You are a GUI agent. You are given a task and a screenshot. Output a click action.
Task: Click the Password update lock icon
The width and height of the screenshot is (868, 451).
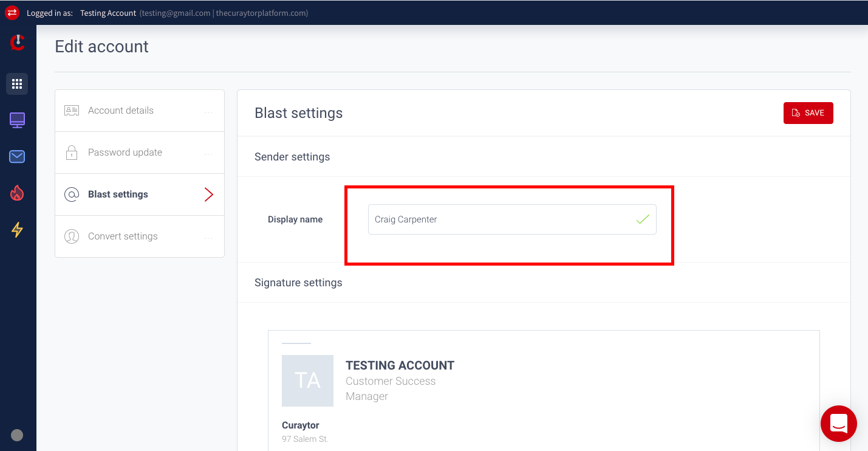(x=72, y=153)
